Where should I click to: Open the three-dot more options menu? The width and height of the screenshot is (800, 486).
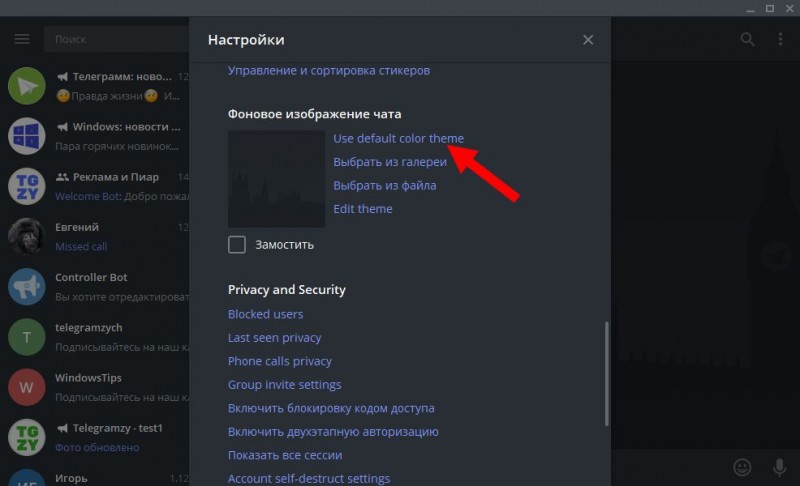(x=780, y=39)
